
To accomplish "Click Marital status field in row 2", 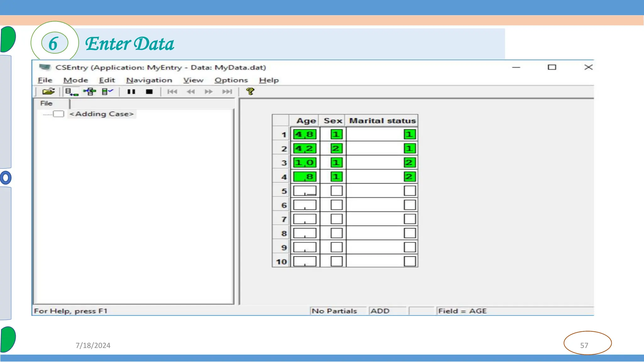I will [x=410, y=149].
